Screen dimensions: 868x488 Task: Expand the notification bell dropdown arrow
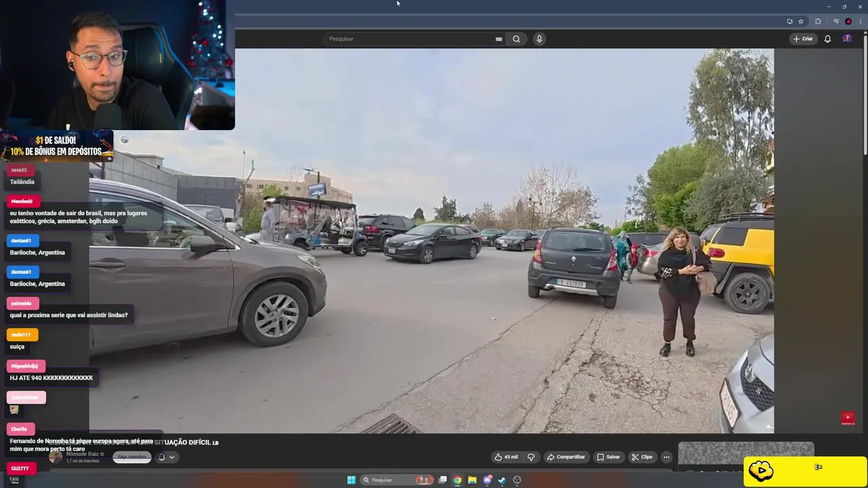(x=172, y=457)
